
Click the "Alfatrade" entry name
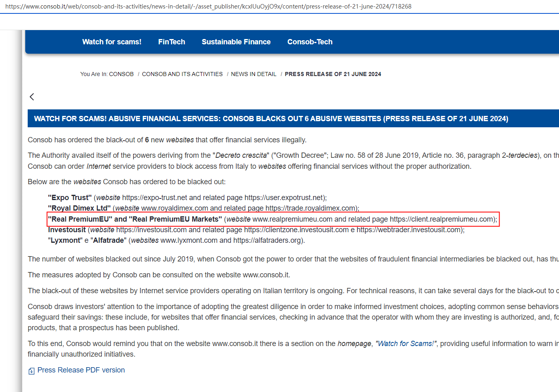tap(108, 240)
